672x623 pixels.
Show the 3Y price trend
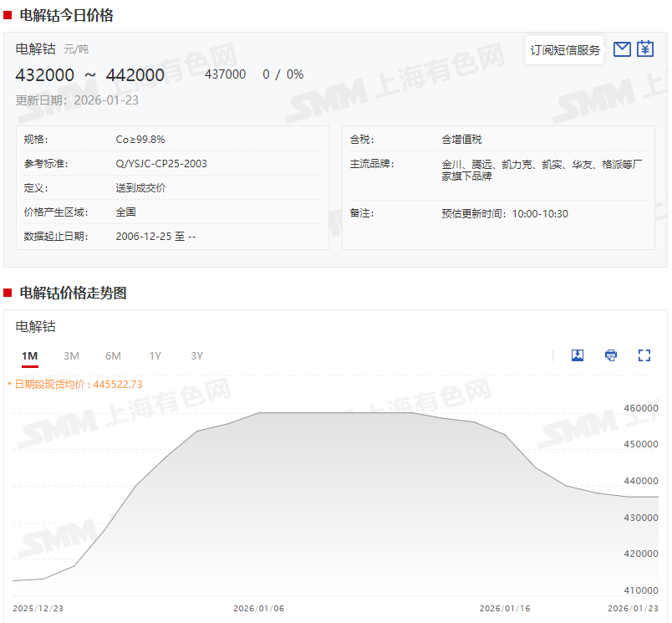[x=197, y=356]
